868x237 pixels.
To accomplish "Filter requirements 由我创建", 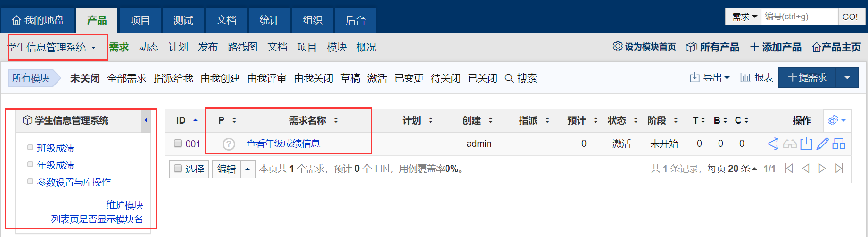I will point(220,78).
